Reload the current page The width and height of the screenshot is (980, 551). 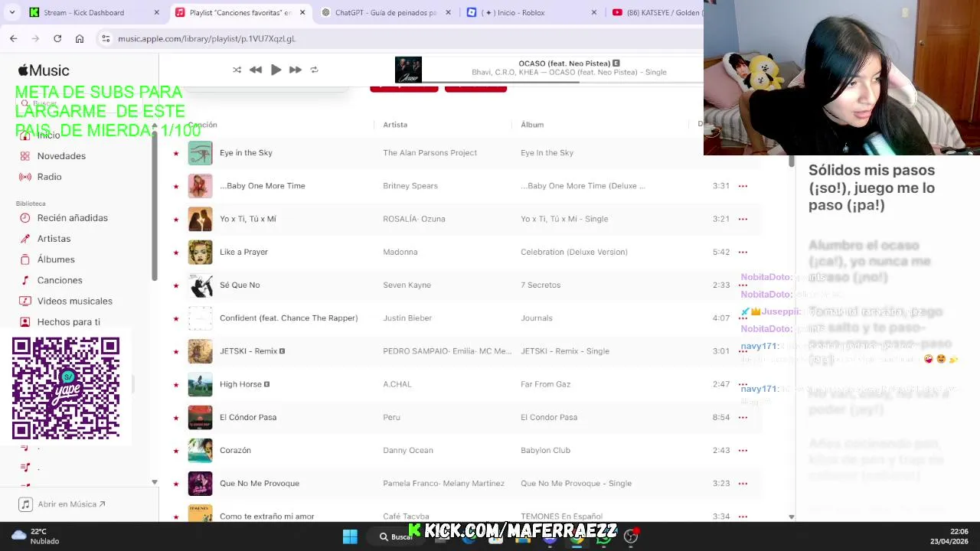pyautogui.click(x=57, y=38)
